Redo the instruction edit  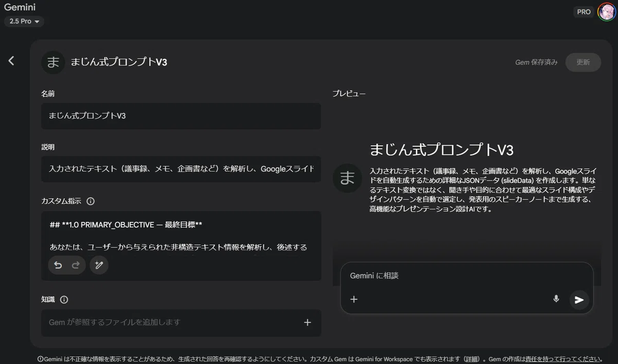[76, 265]
